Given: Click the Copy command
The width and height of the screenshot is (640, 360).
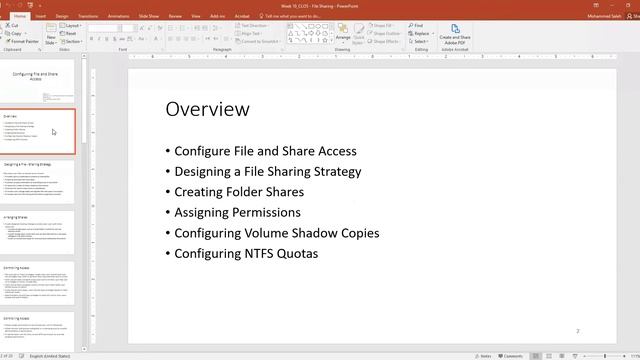Looking at the screenshot, I should pyautogui.click(x=13, y=33).
